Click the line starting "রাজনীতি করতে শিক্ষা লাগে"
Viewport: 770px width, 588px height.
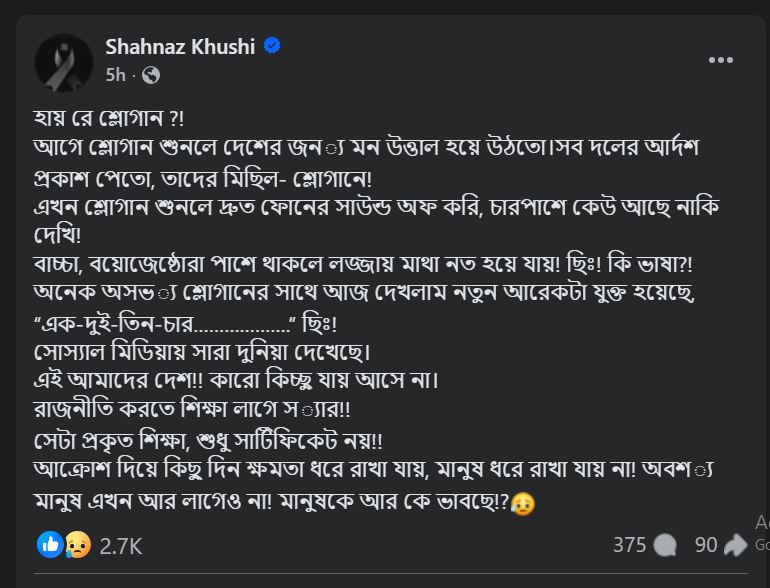tap(196, 412)
